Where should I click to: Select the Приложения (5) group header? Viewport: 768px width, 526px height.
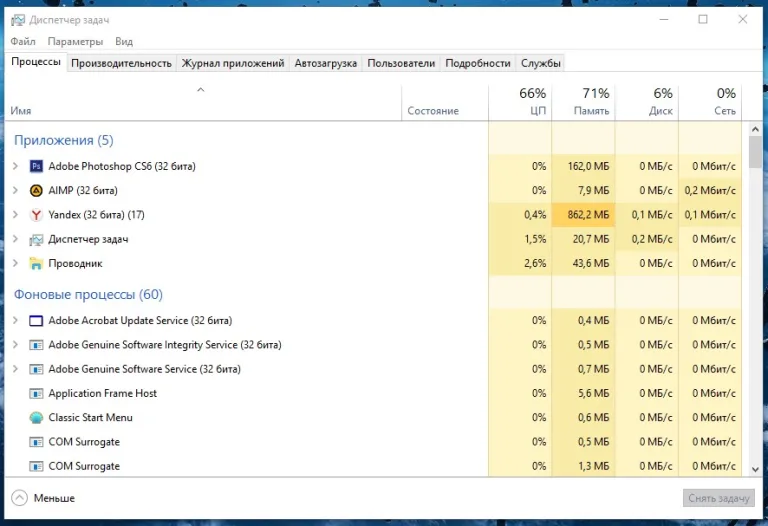point(64,141)
